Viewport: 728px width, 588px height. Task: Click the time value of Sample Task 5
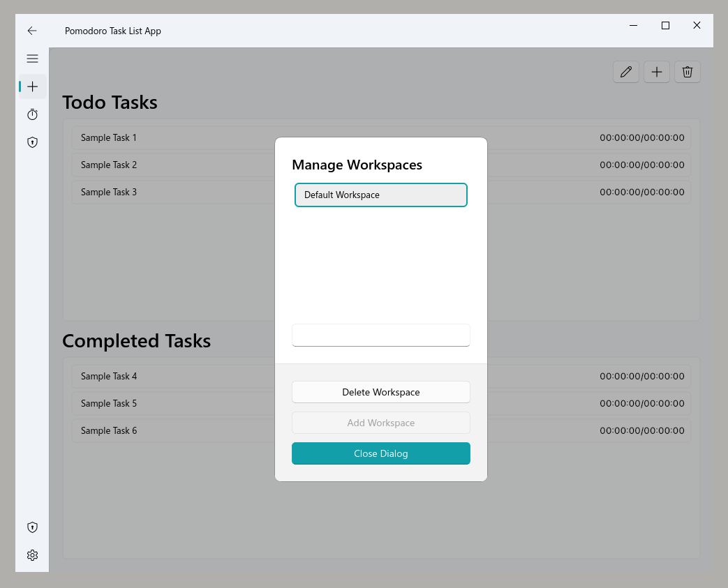(641, 403)
